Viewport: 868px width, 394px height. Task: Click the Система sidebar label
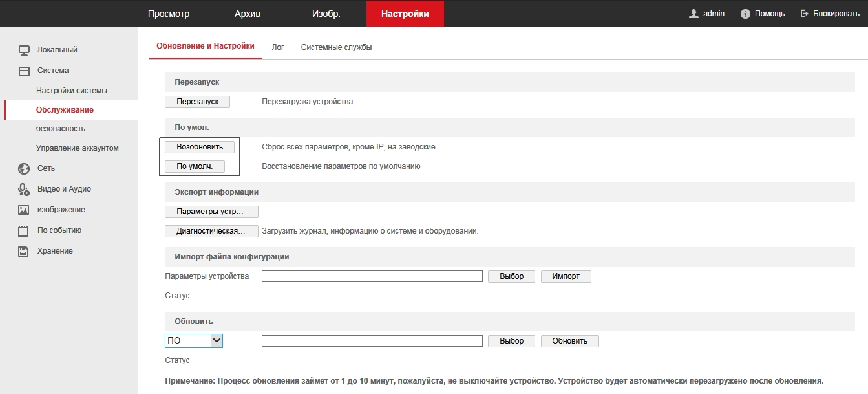click(53, 71)
